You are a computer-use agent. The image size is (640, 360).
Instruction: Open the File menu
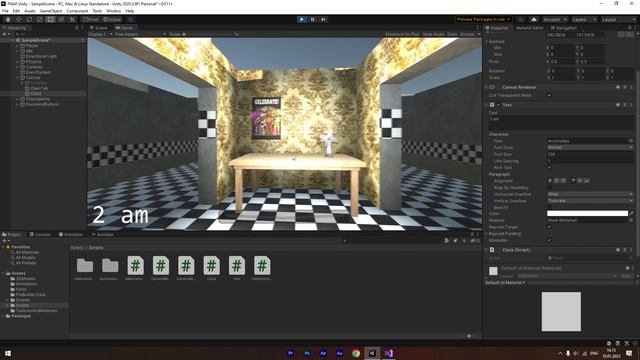click(5, 11)
